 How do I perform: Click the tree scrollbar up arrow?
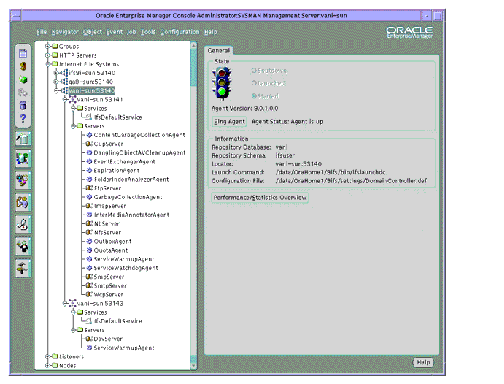pos(193,45)
